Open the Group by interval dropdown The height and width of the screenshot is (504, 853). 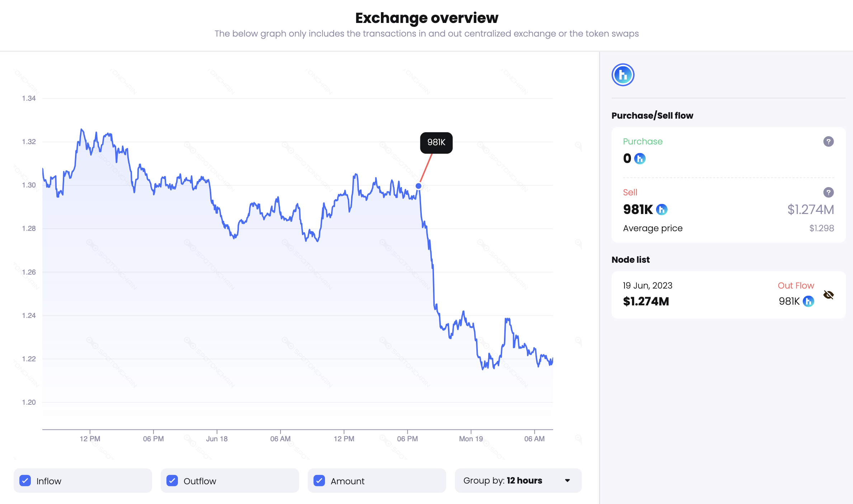click(518, 481)
